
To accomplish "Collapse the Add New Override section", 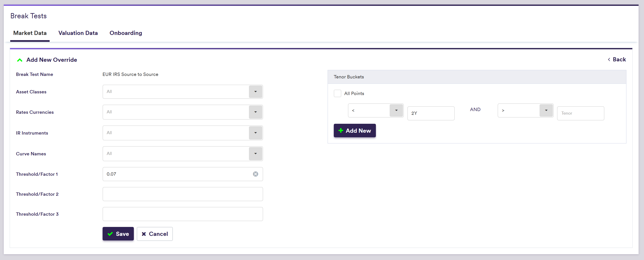I will (x=20, y=60).
